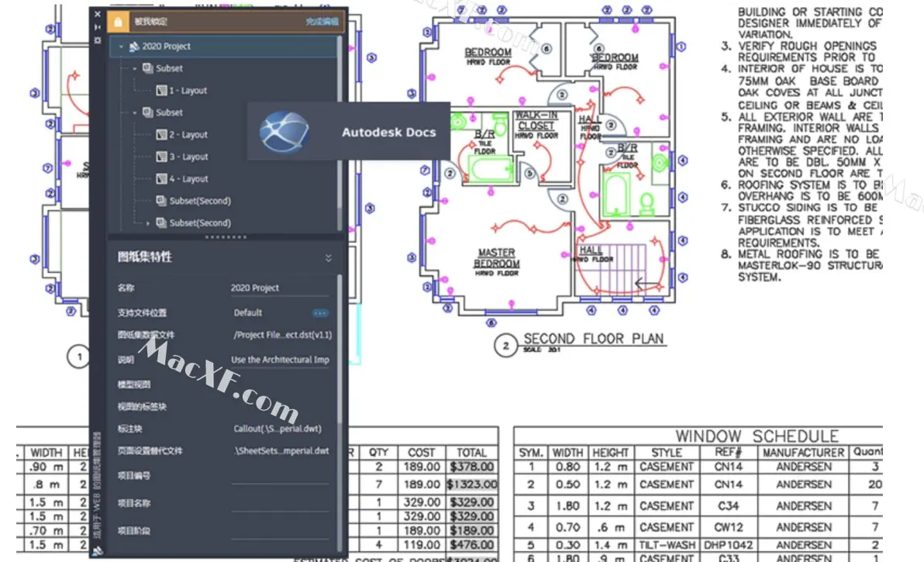Collapse the 图纸集特性 properties section

click(x=328, y=257)
